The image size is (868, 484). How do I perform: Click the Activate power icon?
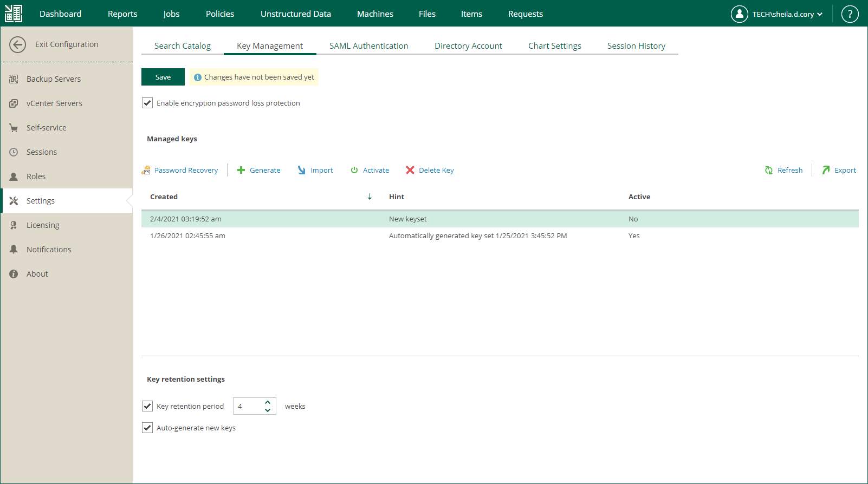pos(354,170)
